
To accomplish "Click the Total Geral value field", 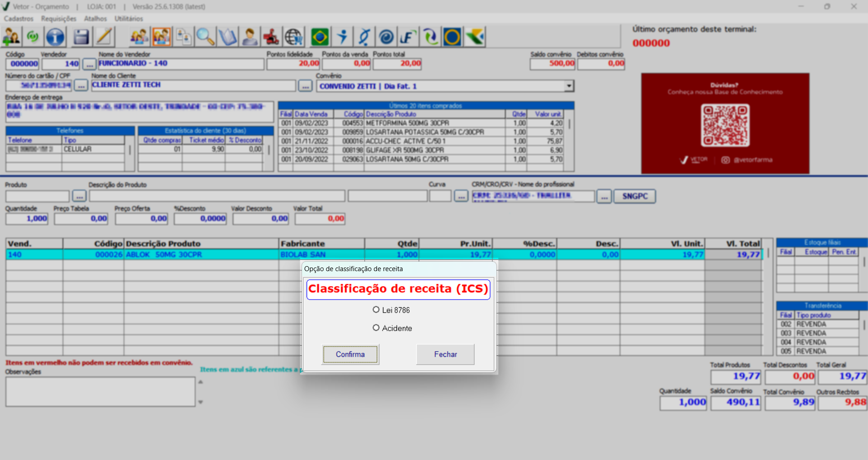I will click(842, 376).
